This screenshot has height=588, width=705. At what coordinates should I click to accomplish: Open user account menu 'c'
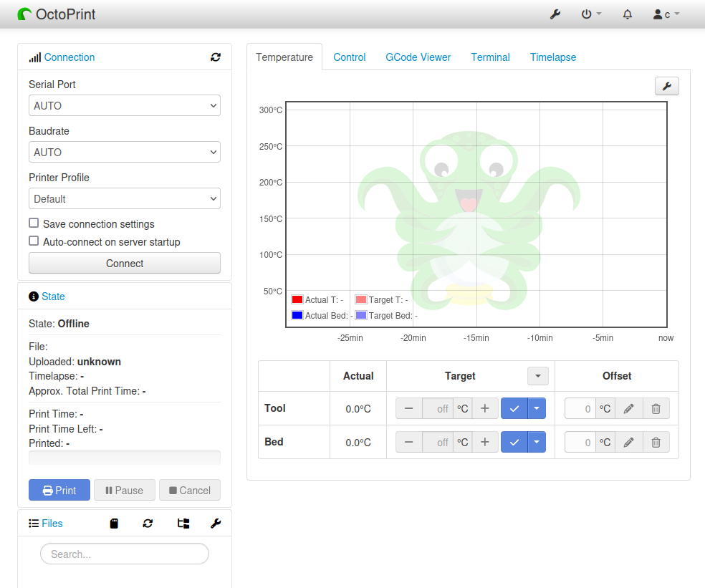tap(666, 14)
